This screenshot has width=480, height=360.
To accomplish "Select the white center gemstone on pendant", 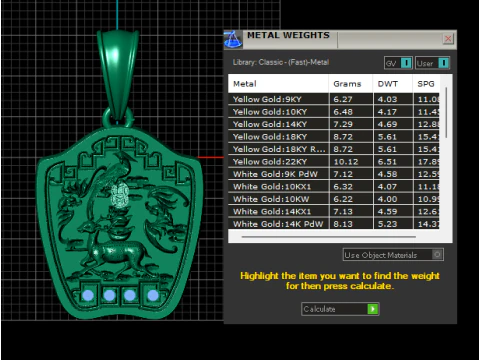I will (x=120, y=194).
